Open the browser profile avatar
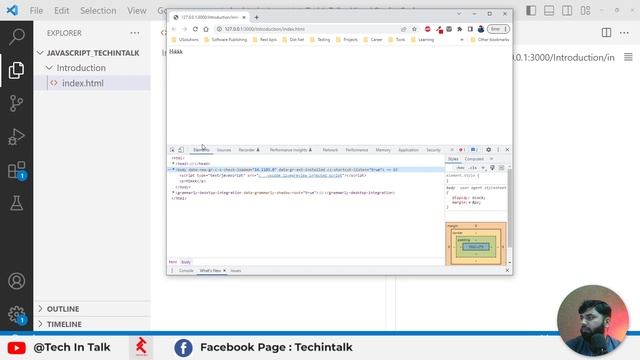Viewport: 640px width, 360px height. click(481, 29)
